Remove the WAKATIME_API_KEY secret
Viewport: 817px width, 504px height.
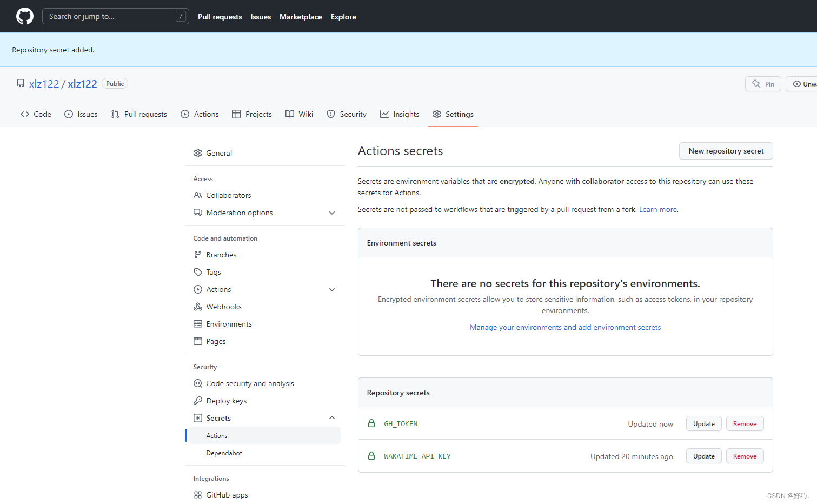tap(745, 456)
